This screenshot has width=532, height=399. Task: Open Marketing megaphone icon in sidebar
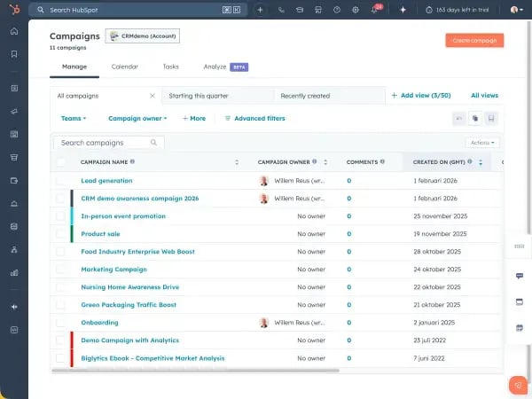point(13,112)
